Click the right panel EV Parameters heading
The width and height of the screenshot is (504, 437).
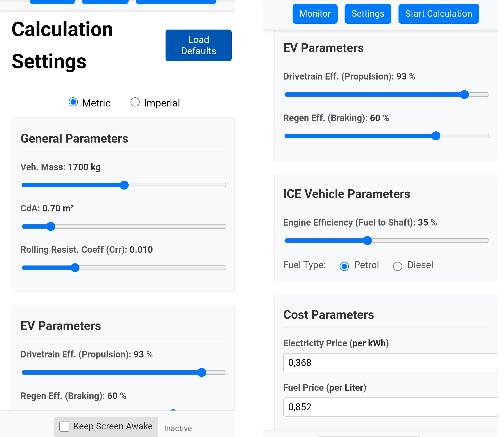click(x=323, y=48)
